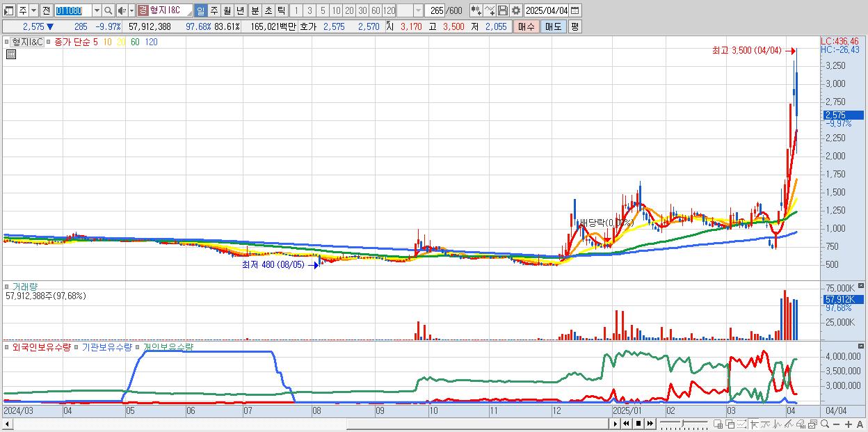This screenshot has width=868, height=432.
Task: Click the stock code input field 011080
Action: tap(74, 10)
